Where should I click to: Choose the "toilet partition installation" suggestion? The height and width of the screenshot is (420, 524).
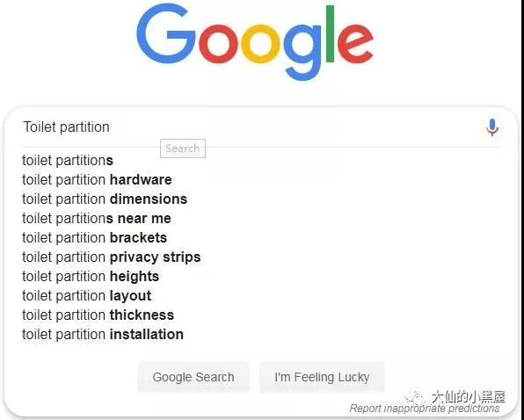pos(103,335)
